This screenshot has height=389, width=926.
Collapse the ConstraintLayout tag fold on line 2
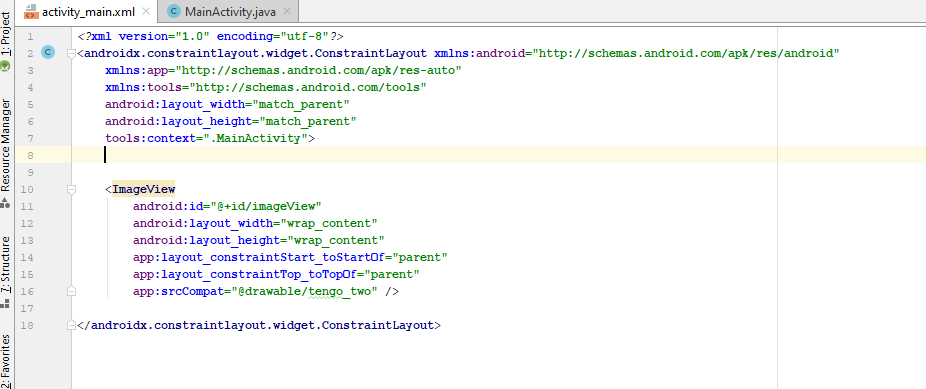pos(71,54)
